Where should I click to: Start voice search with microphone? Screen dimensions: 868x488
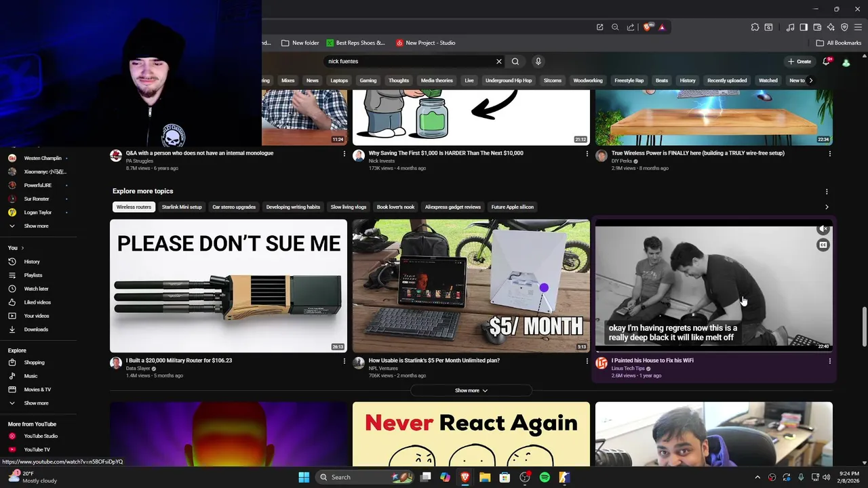[x=538, y=61]
